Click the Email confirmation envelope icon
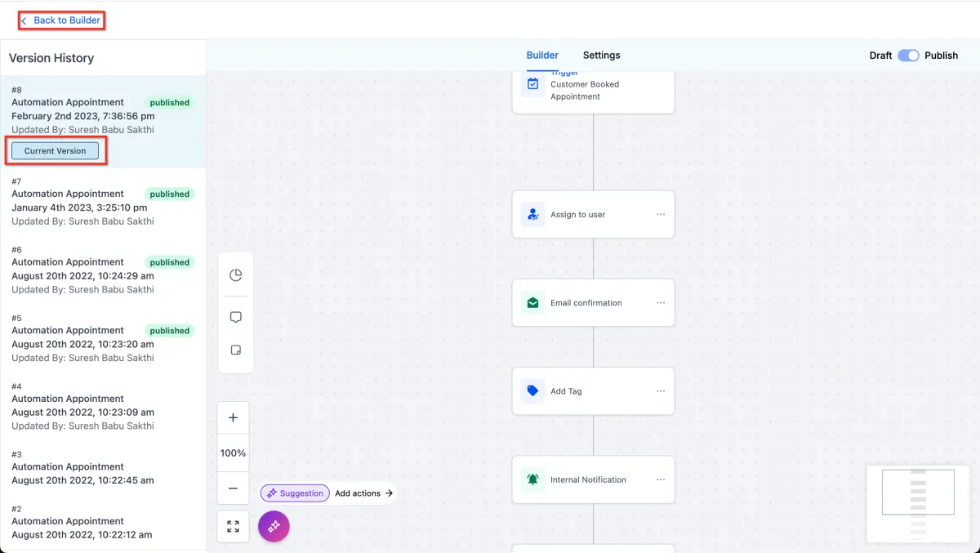The height and width of the screenshot is (553, 980). coord(532,302)
